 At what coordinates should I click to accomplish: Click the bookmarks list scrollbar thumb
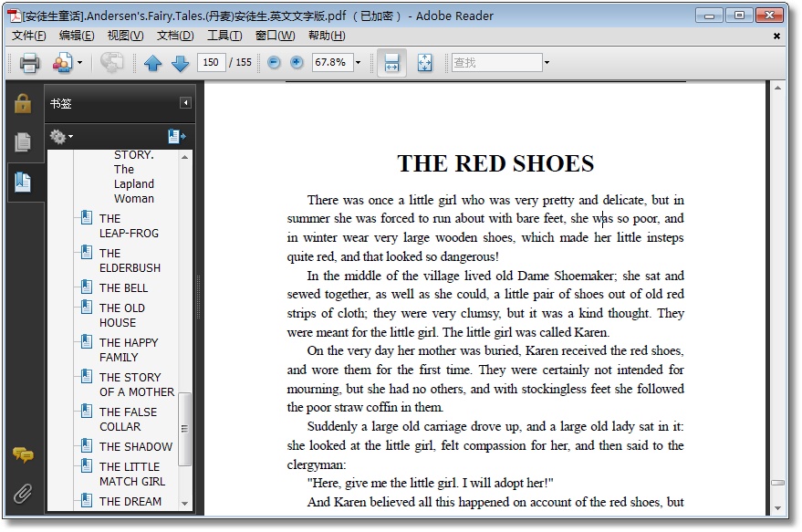(x=184, y=429)
